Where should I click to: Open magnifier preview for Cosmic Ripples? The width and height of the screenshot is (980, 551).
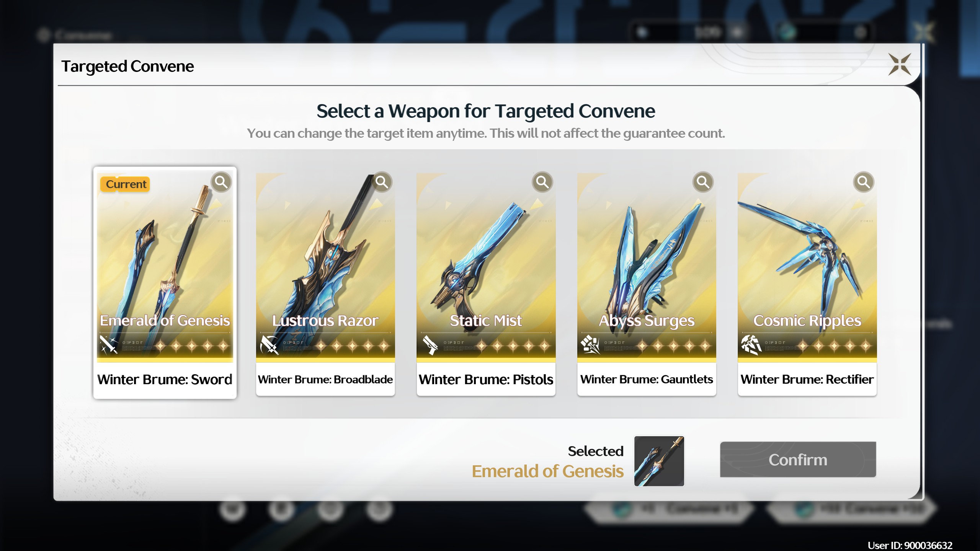(864, 182)
